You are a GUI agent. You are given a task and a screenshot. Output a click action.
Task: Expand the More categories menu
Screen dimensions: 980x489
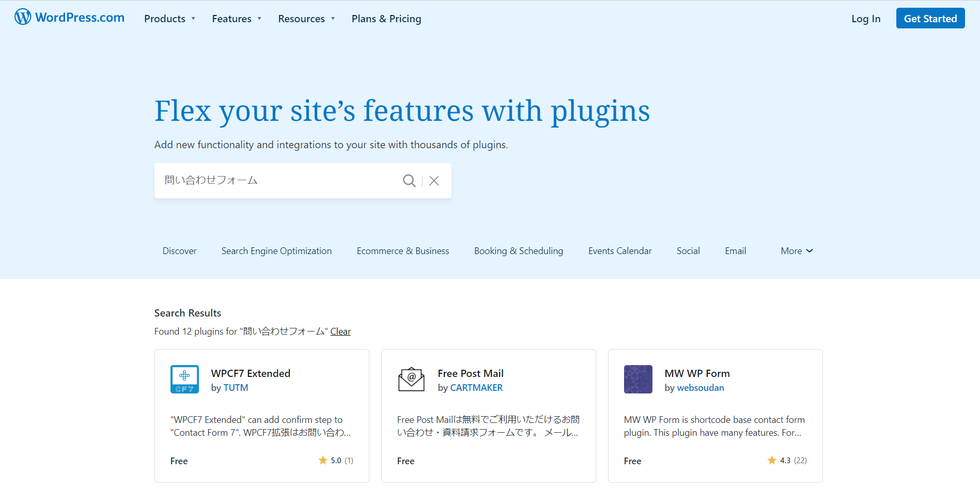point(797,251)
